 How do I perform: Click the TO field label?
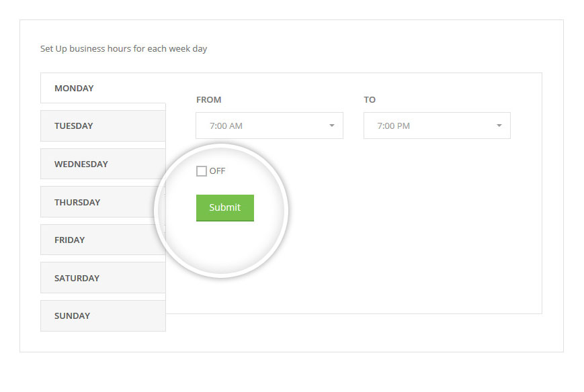[370, 100]
